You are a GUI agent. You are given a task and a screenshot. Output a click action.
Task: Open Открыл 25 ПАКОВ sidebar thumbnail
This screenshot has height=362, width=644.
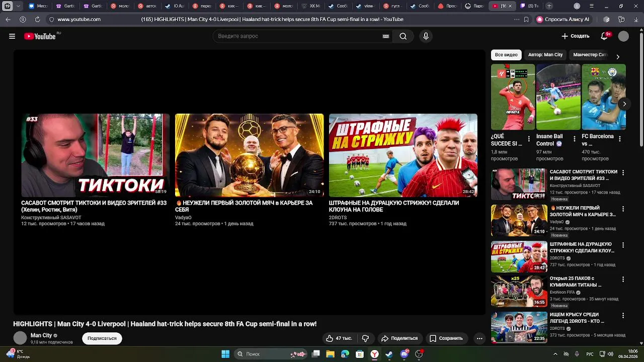coord(519,291)
